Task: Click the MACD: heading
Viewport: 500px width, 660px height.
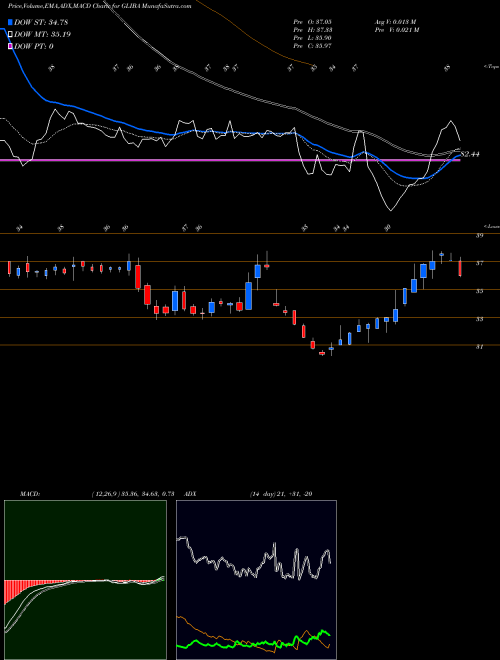Action: click(x=29, y=494)
